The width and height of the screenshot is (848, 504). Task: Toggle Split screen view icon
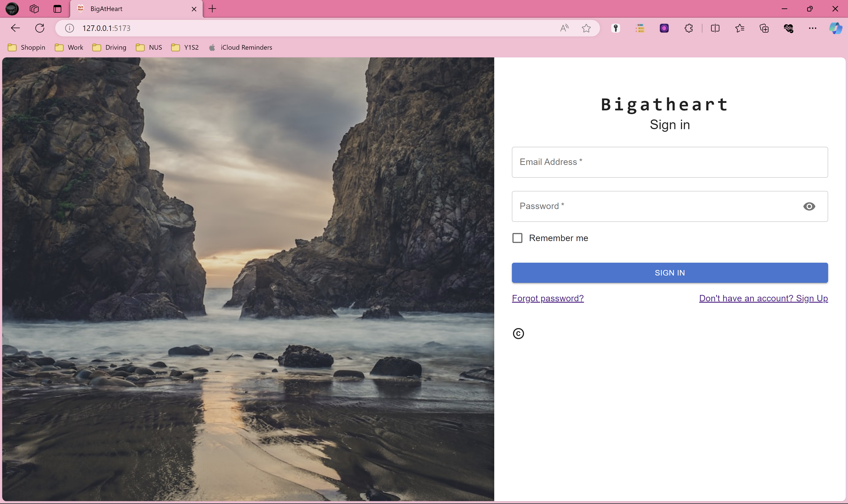coord(715,28)
